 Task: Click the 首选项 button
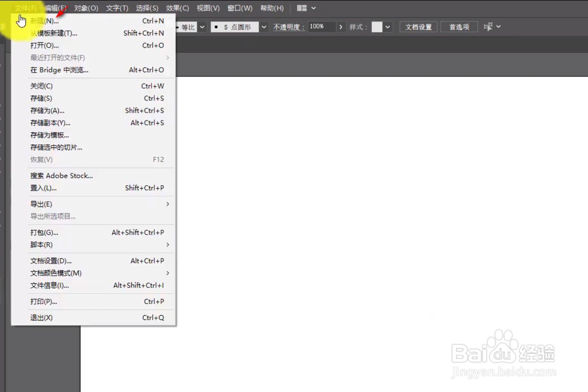(459, 27)
